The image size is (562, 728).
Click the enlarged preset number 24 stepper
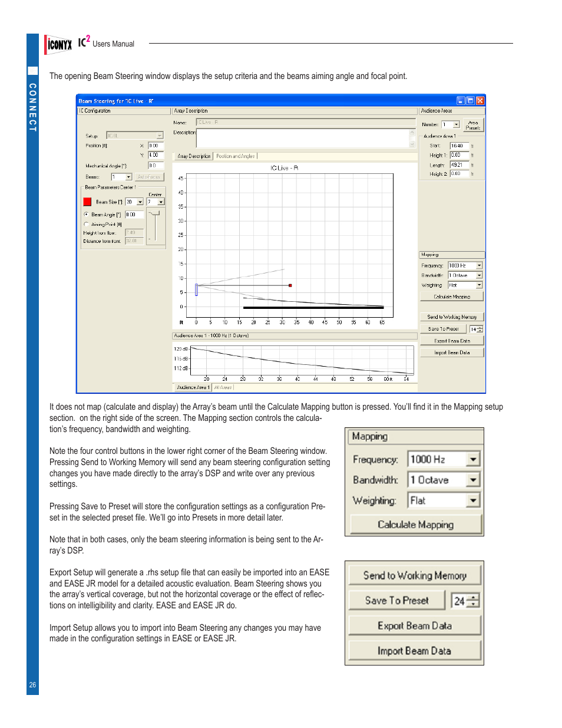tap(465, 601)
